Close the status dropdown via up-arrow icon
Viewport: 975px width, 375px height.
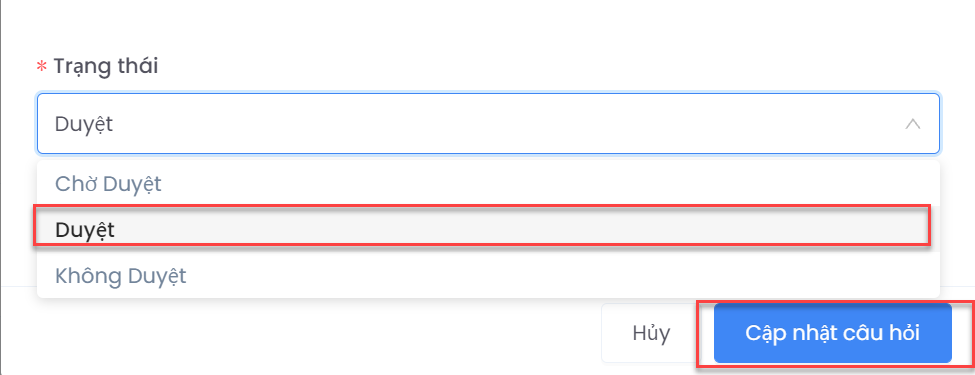(x=912, y=124)
